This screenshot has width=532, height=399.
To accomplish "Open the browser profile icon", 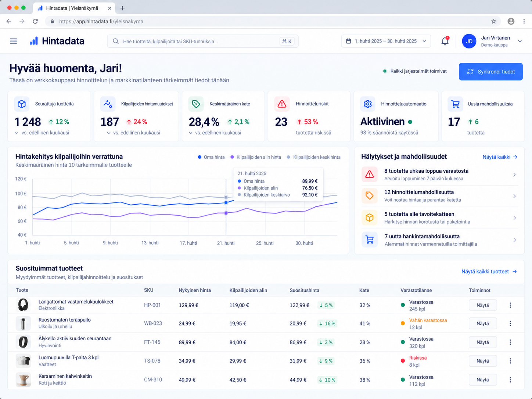I will [x=511, y=21].
